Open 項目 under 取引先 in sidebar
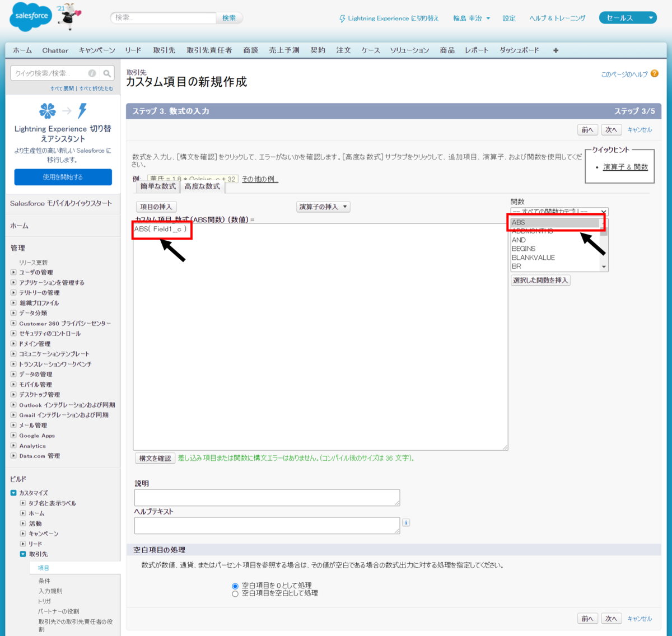Image resolution: width=672 pixels, height=636 pixels. click(x=44, y=568)
